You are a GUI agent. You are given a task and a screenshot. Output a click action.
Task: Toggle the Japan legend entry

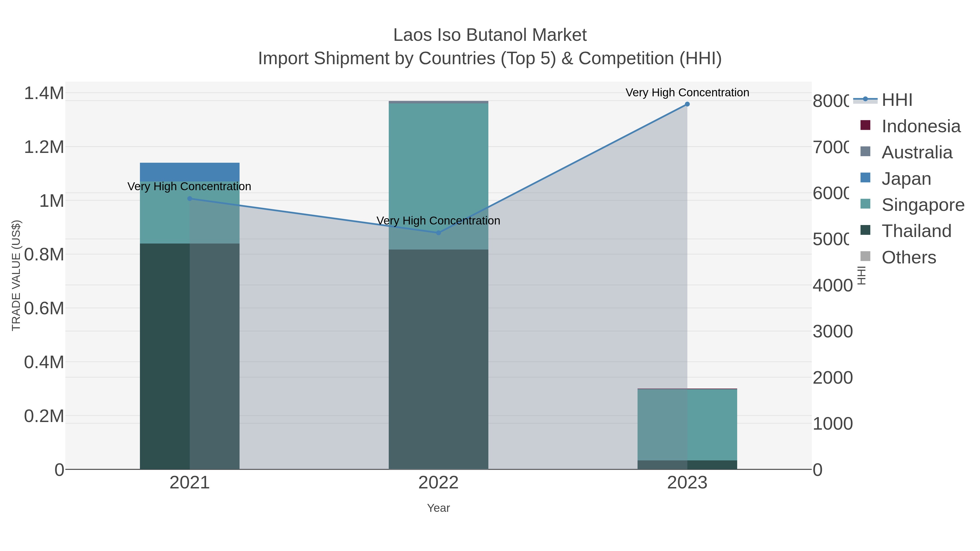[896, 179]
